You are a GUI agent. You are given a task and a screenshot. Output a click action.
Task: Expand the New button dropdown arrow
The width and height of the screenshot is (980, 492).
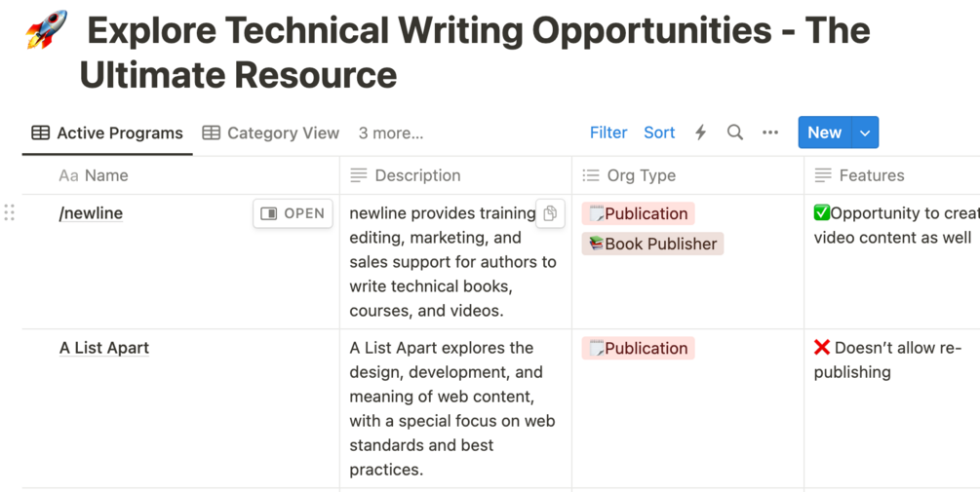865,132
